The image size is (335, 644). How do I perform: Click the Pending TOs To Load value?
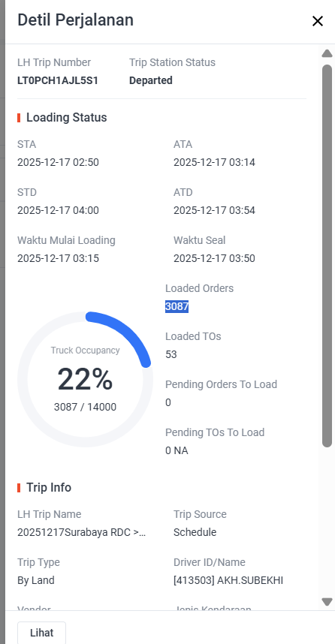[177, 450]
